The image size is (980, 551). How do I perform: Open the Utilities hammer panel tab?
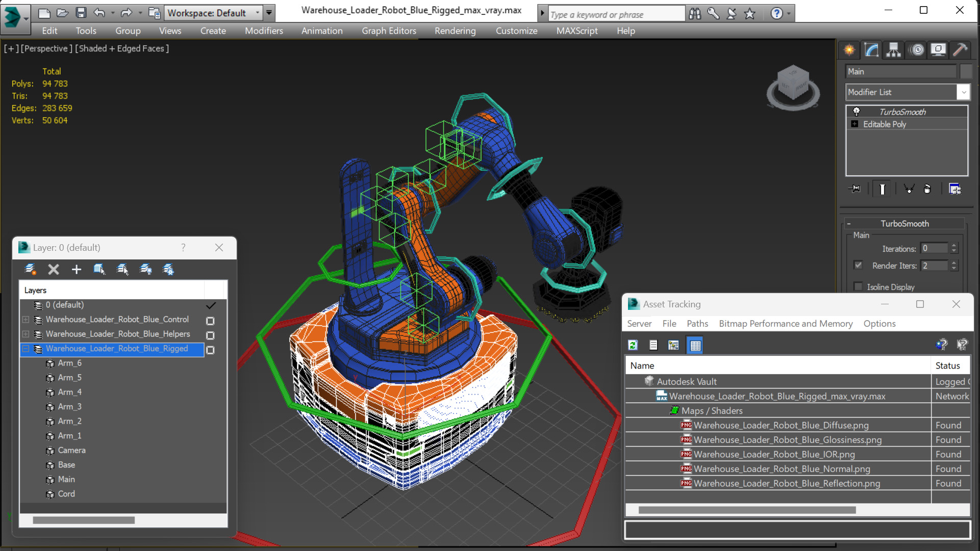(960, 49)
